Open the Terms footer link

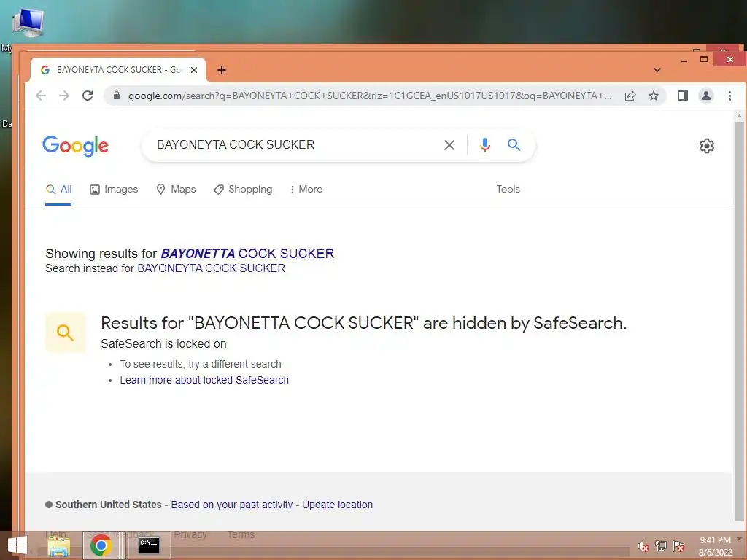[x=241, y=534]
